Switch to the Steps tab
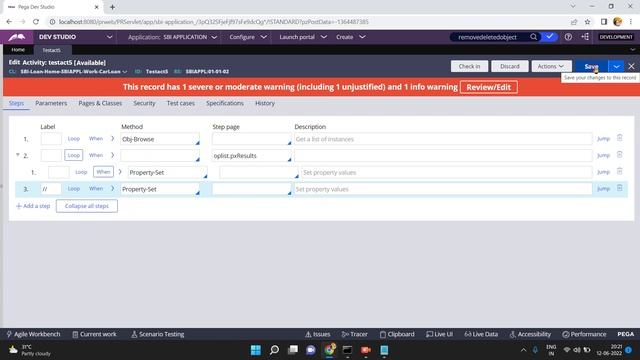Screen dimensions: 640x360 [16, 103]
